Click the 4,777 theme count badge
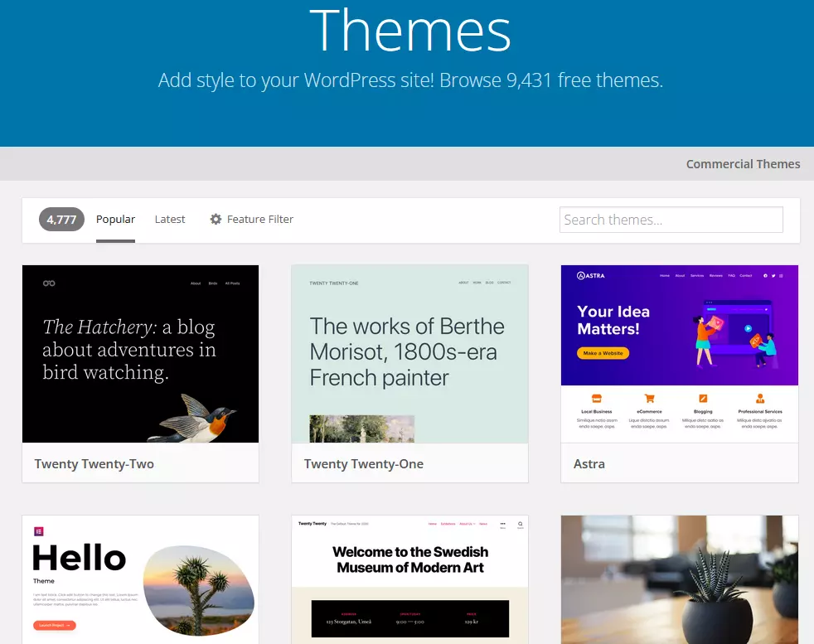 point(62,220)
